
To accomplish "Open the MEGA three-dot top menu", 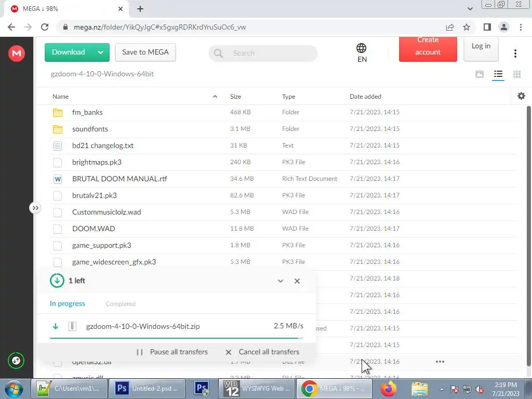I will [x=515, y=54].
